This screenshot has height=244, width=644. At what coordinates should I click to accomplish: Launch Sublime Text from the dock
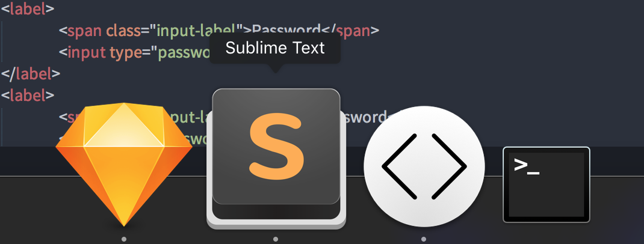coord(276,159)
